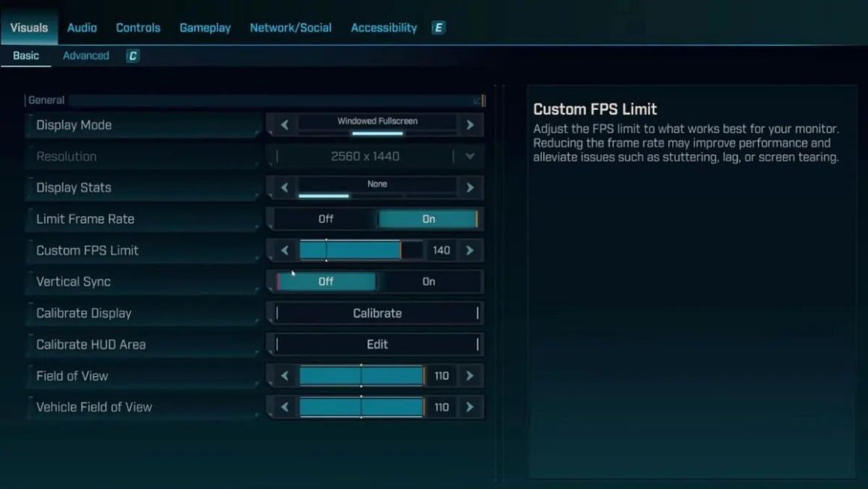This screenshot has width=868, height=489.
Task: Click the Calibrate display button
Action: (x=377, y=314)
